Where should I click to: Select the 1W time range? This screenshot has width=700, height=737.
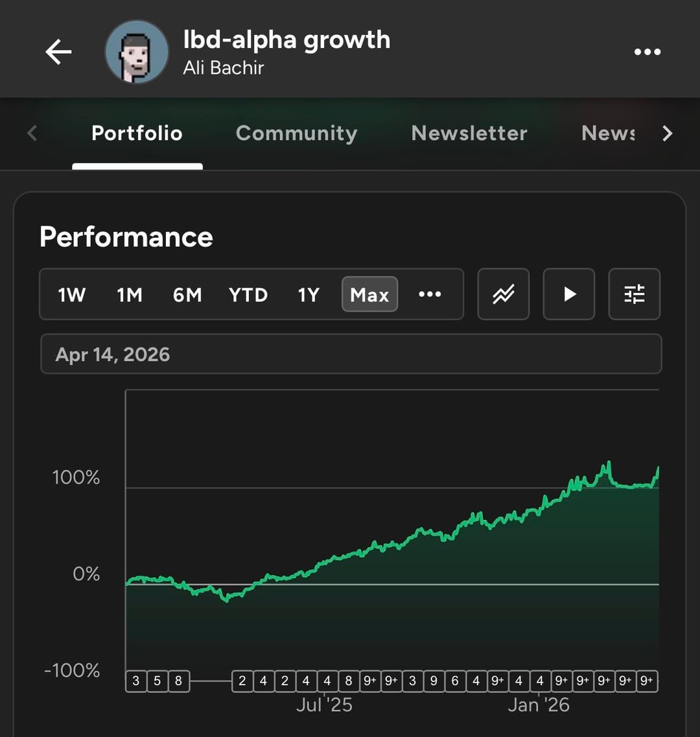click(72, 295)
